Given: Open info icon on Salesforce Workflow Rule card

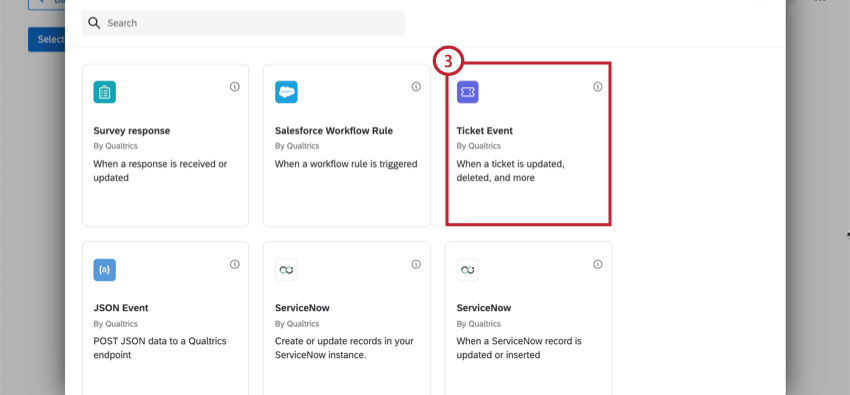Looking at the screenshot, I should 416,87.
